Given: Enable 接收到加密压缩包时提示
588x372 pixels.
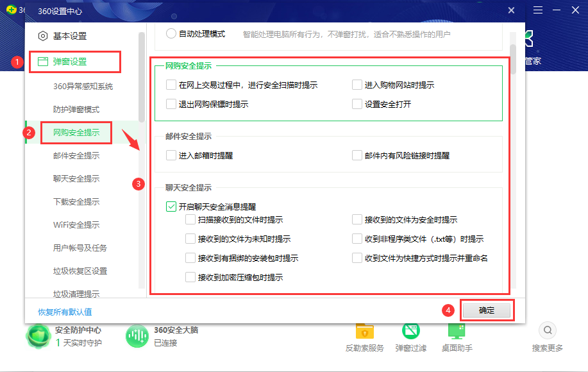Looking at the screenshot, I should (190, 277).
